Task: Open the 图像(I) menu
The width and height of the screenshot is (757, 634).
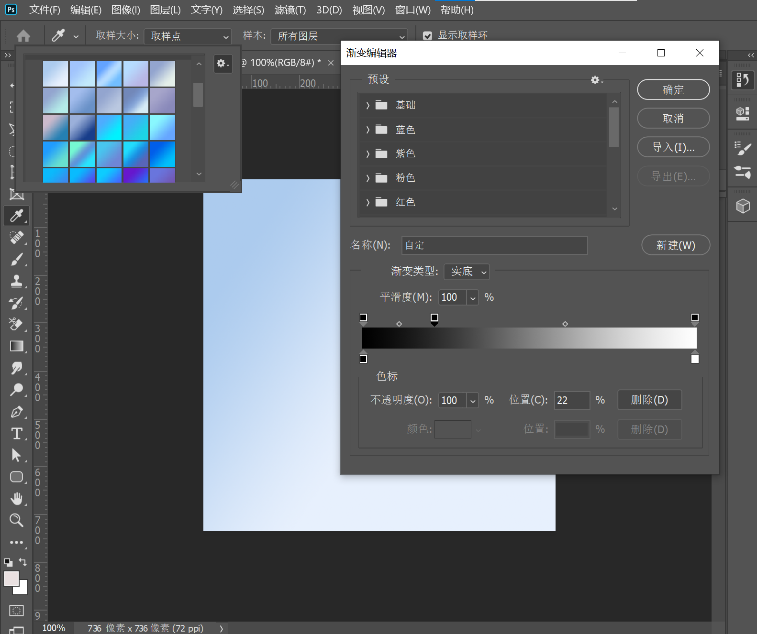Action: tap(126, 10)
